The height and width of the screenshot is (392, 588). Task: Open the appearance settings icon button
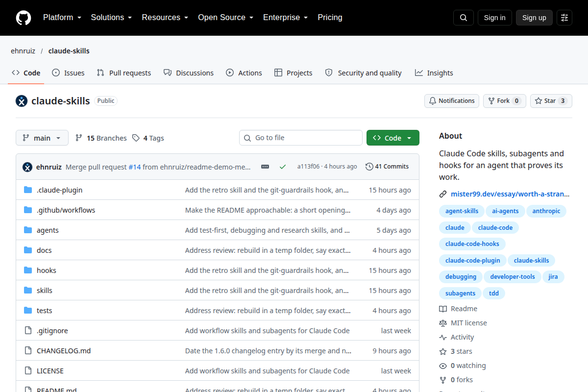(564, 18)
